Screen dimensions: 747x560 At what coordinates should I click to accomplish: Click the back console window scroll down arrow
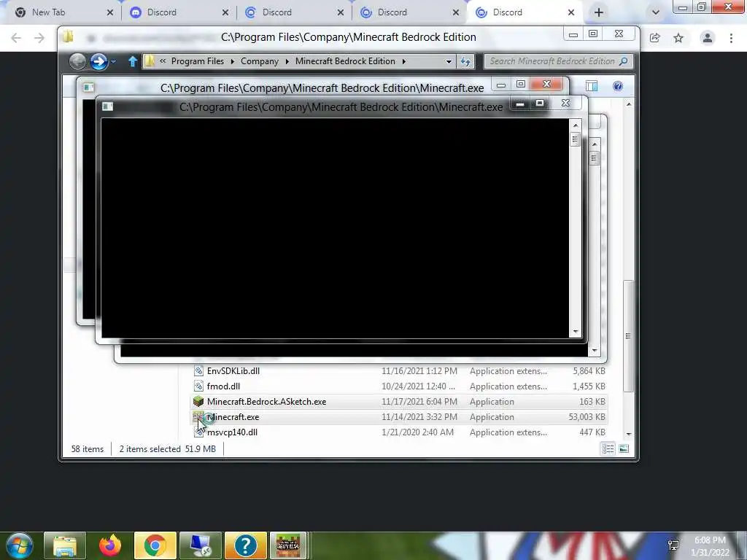point(594,351)
